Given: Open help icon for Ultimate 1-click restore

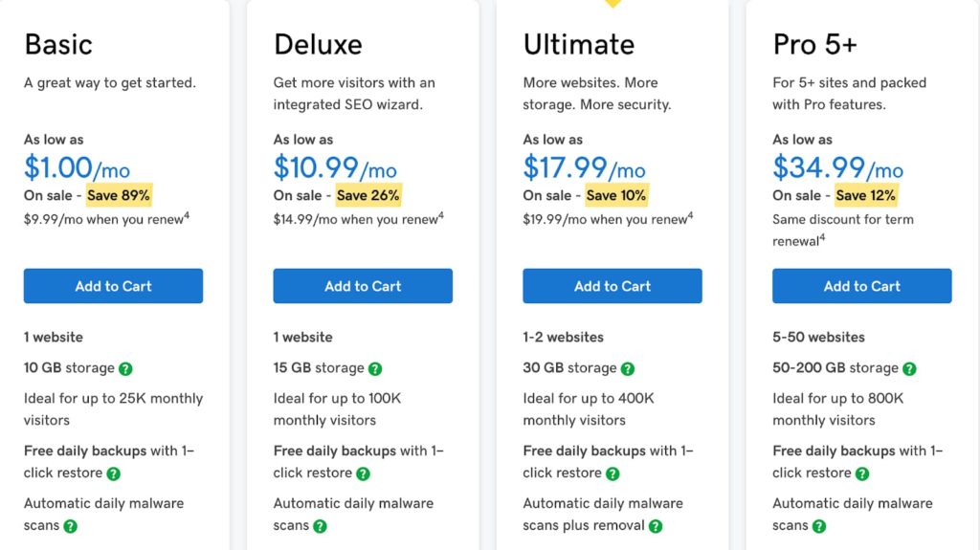Looking at the screenshot, I should (612, 473).
